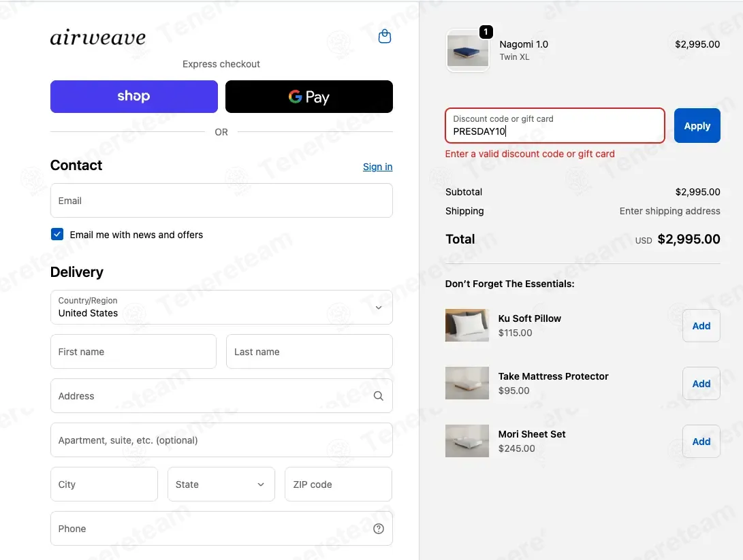Click the ZIP code field
Image resolution: width=743 pixels, height=560 pixels.
(x=338, y=484)
